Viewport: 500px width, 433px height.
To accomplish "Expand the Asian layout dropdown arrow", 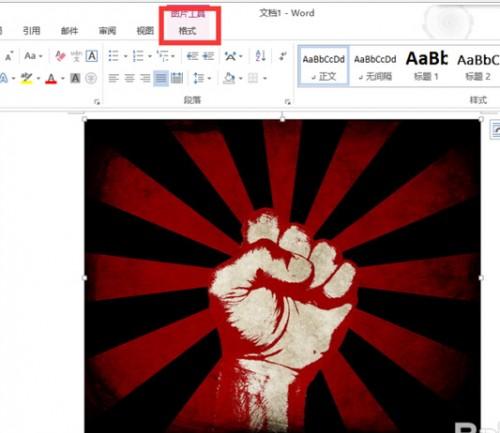I will coord(241,56).
